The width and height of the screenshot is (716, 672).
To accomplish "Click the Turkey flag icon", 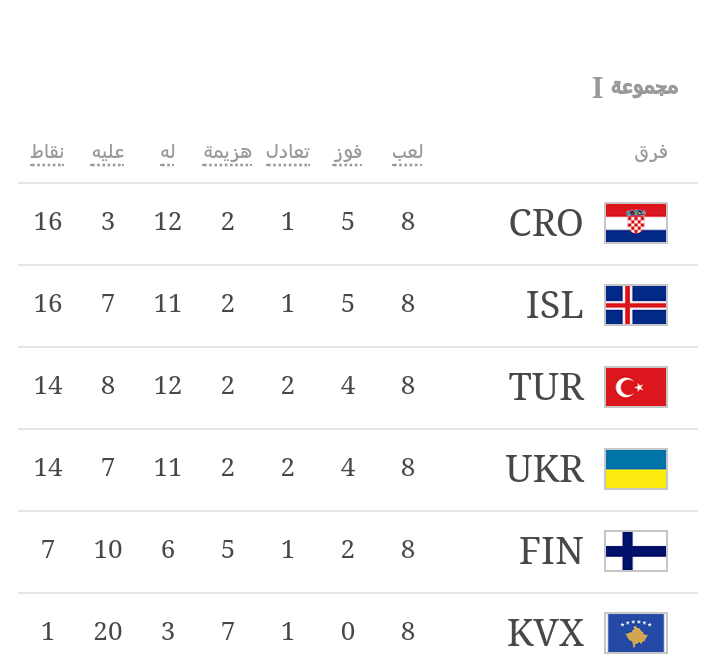I will (x=636, y=387).
